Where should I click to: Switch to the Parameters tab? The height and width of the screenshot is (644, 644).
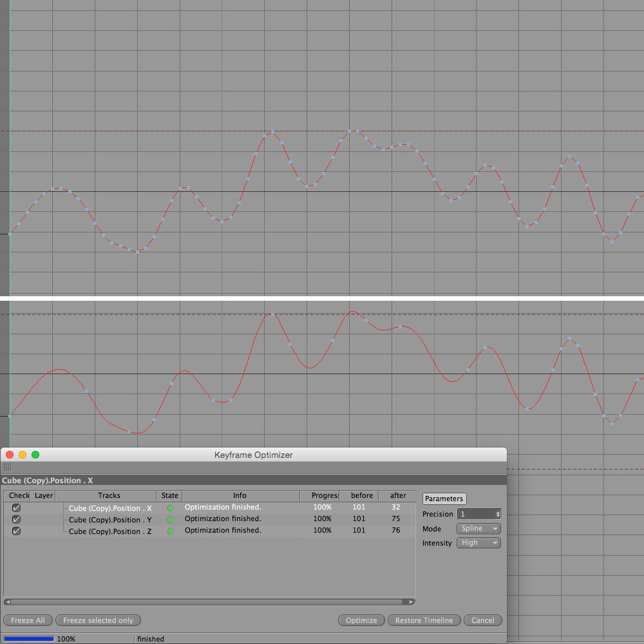click(x=444, y=498)
